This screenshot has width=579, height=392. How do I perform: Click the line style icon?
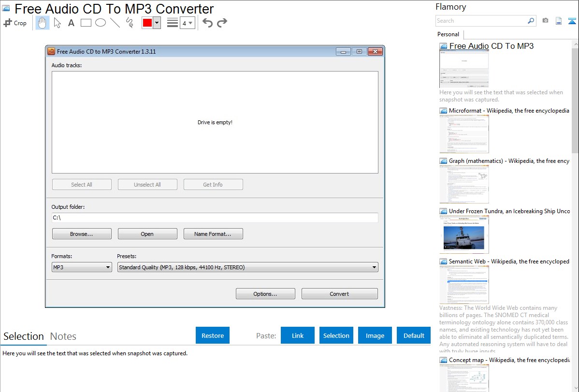[x=173, y=23]
